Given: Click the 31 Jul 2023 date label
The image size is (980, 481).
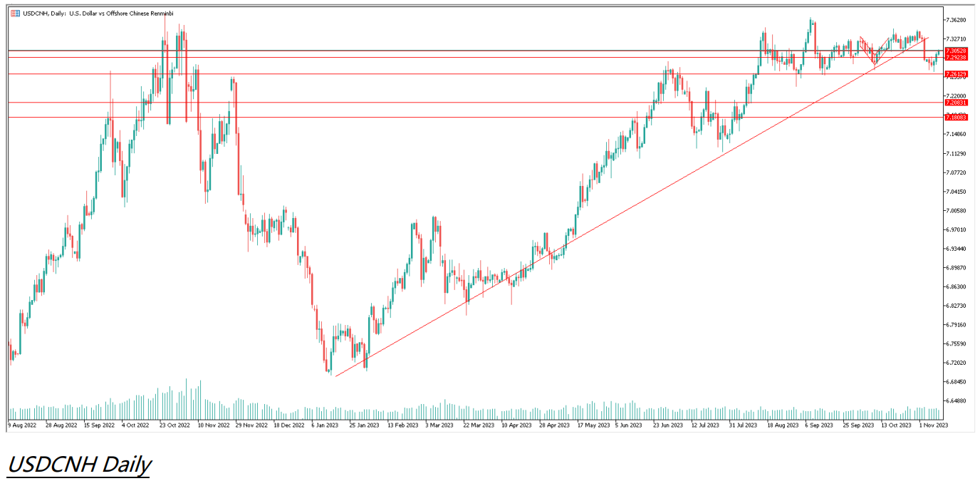Looking at the screenshot, I should click(743, 425).
